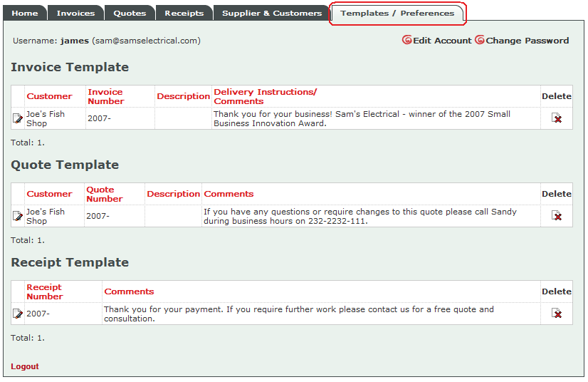Click the swirl icon beside Change Password
The height and width of the screenshot is (382, 588).
pos(480,41)
